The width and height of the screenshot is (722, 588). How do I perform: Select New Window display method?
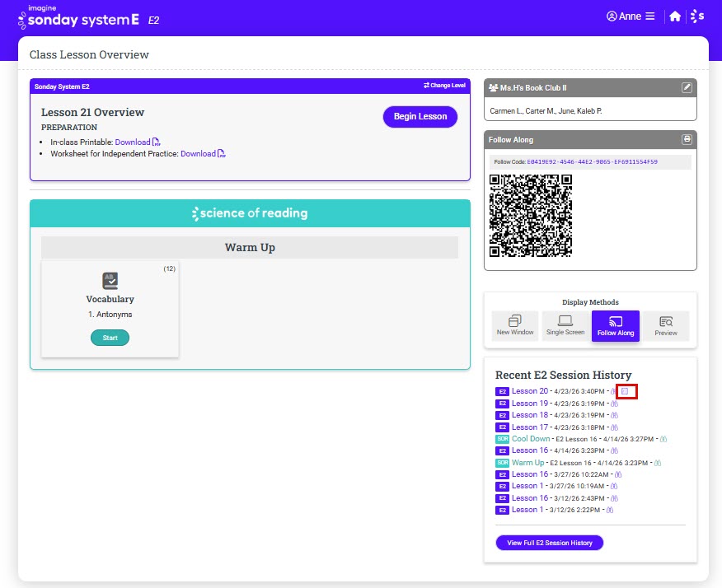pyautogui.click(x=515, y=326)
